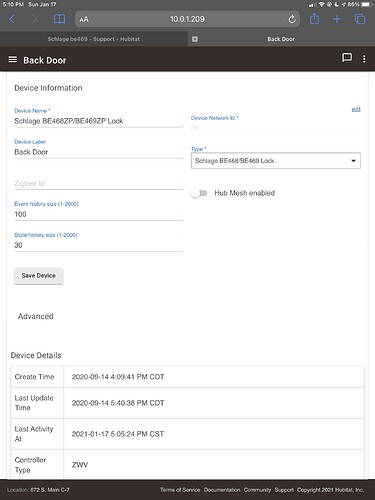This screenshot has height=500, width=375.
Task: Select the Back Door tab
Action: point(281,39)
